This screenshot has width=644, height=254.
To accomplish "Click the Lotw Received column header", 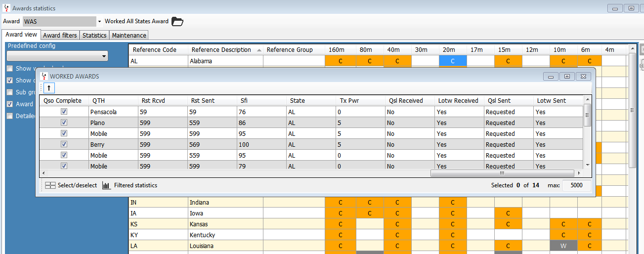I will click(459, 100).
